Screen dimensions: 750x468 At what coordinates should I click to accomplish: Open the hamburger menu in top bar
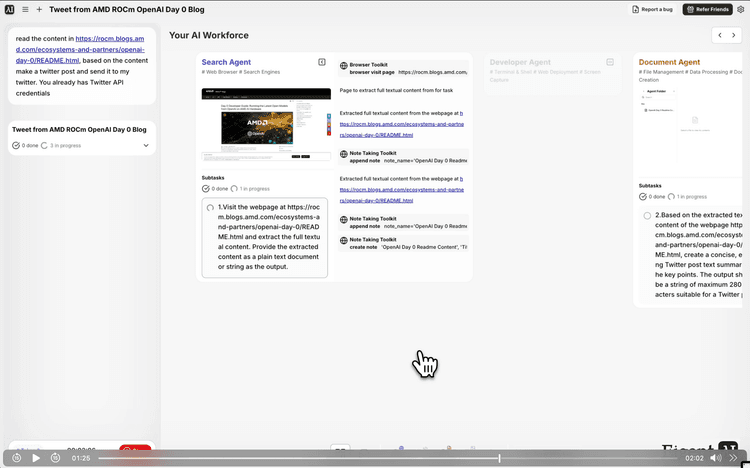pos(25,9)
